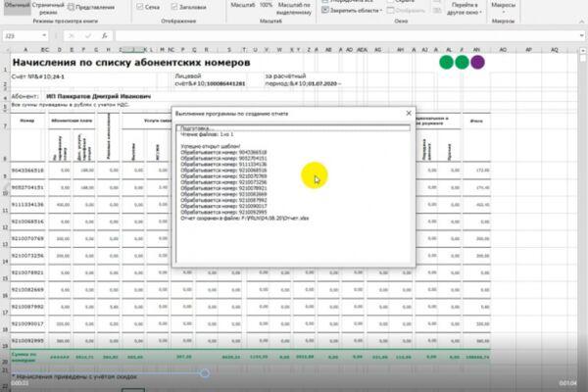Screen dimensions: 588x392
Task: Select cell with number 9043366518 in the sheet
Action: point(27,171)
